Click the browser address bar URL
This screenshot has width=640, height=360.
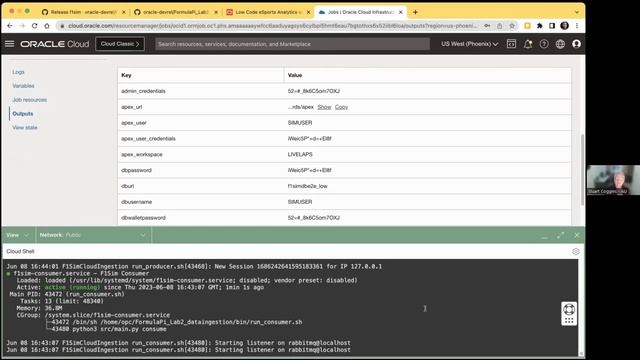tap(272, 26)
